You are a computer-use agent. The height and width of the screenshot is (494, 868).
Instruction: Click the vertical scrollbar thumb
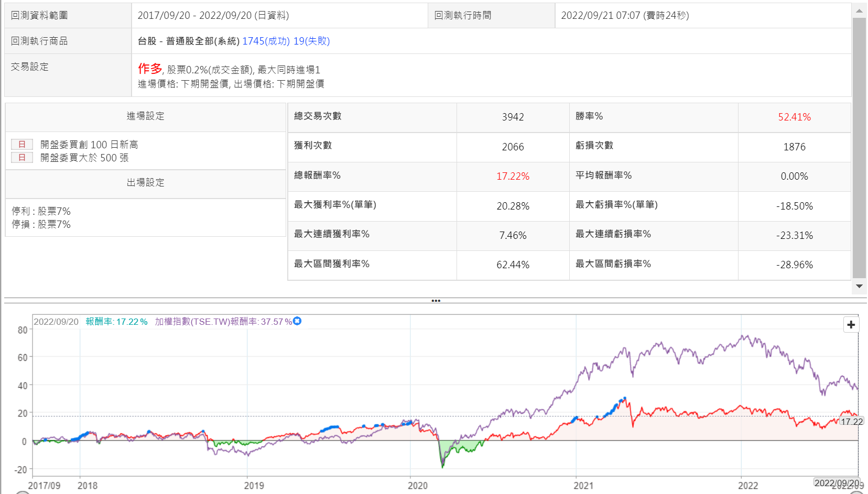click(859, 147)
